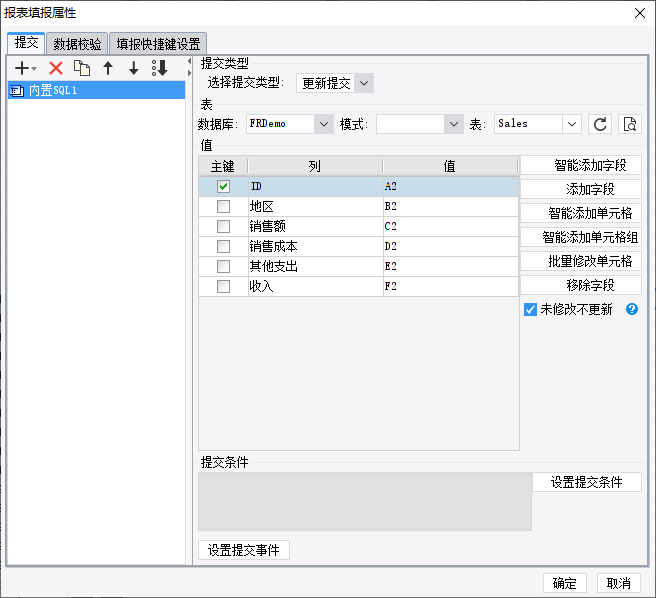Click the copy item icon in toolbar
Screen dimensions: 656x598
pyautogui.click(x=82, y=68)
